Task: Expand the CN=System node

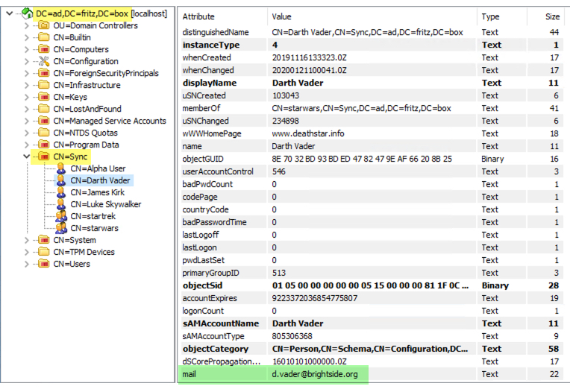Action: click(x=27, y=240)
